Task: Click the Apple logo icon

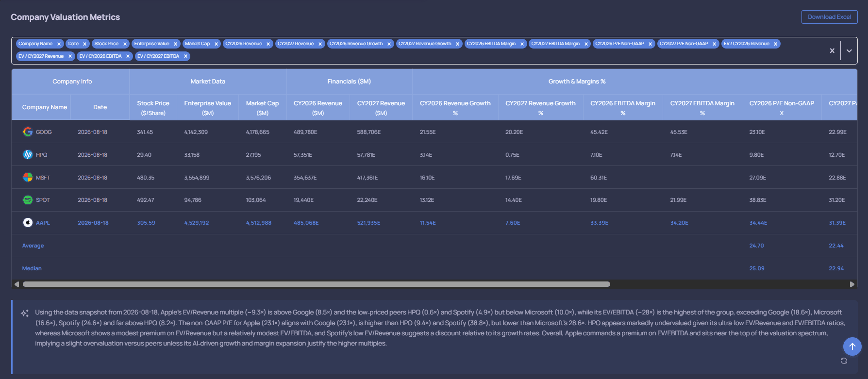Action: (x=28, y=222)
